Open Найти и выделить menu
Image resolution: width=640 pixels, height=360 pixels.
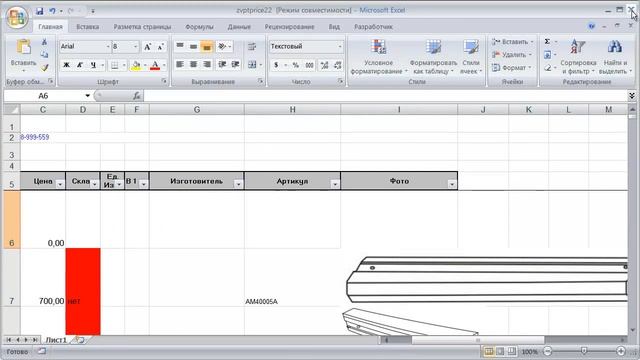tap(615, 57)
